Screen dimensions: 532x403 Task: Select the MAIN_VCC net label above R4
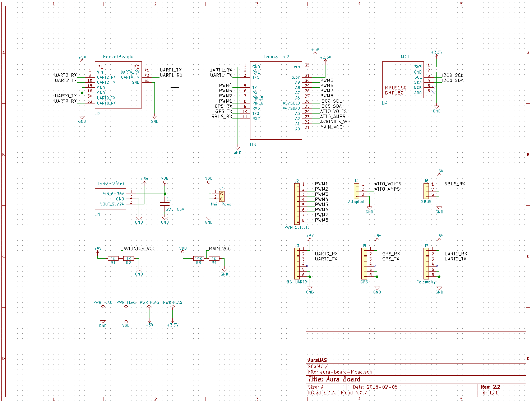220,249
